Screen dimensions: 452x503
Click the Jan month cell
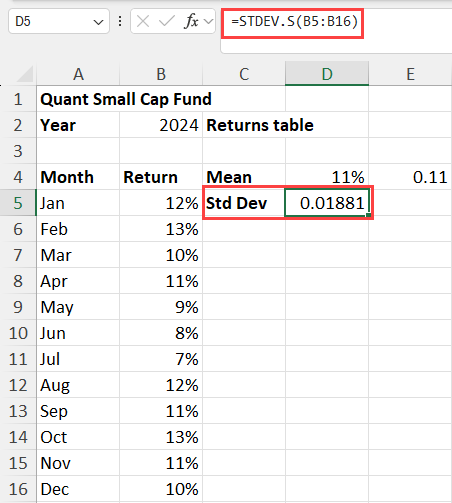(78, 203)
